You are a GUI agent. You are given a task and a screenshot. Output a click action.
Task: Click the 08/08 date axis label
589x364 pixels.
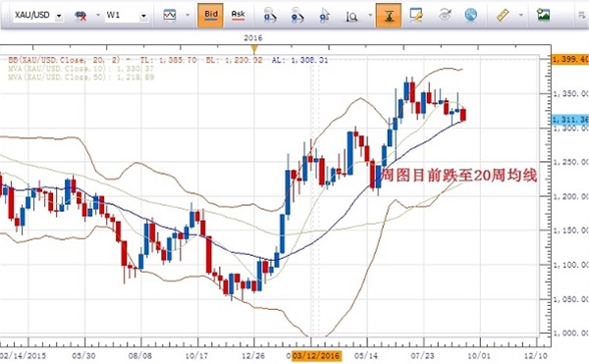(140, 355)
